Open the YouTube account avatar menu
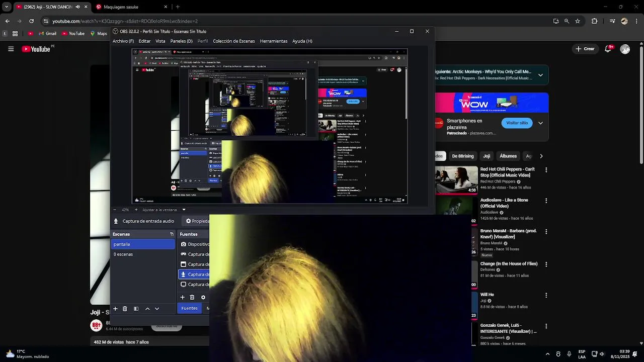Image resolution: width=644 pixels, height=362 pixels. (625, 49)
